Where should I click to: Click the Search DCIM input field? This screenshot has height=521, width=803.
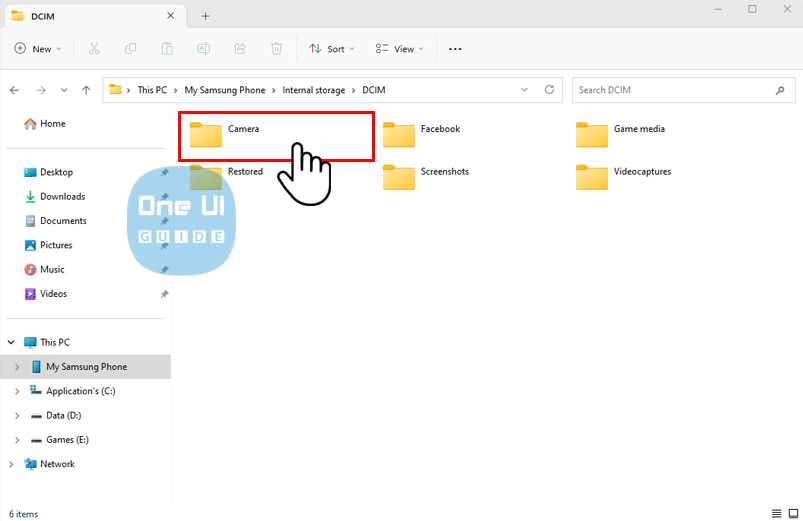click(x=673, y=90)
